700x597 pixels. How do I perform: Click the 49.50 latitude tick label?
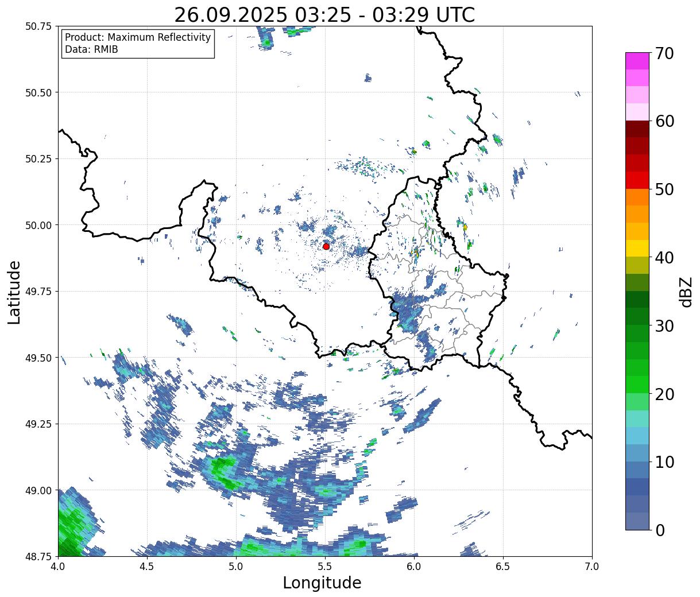pyautogui.click(x=38, y=358)
